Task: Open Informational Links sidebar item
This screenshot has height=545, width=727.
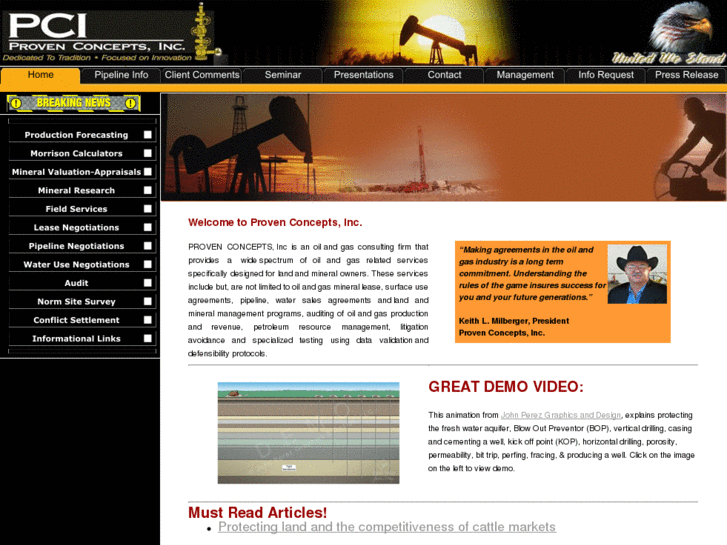Action: coord(83,339)
